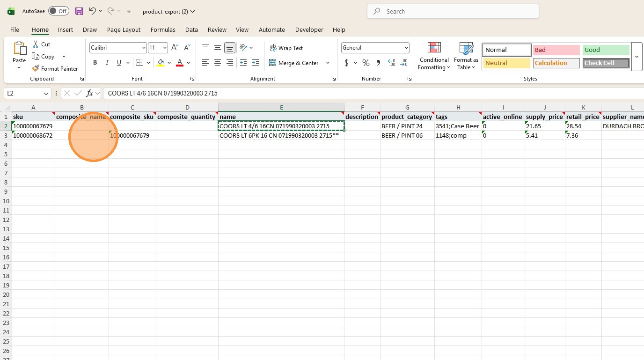Align text to the left

click(205, 63)
